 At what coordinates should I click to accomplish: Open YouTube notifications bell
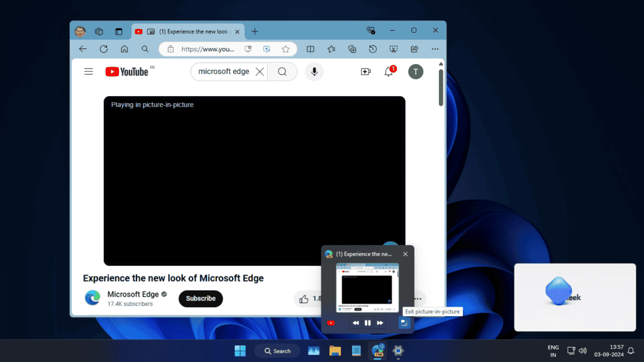click(389, 72)
